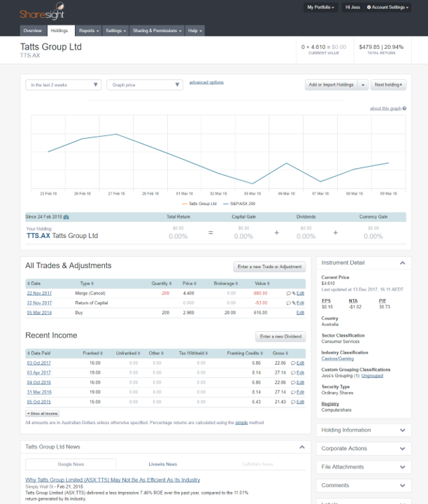Sort income by Franking Credits column
Viewport: 428px width, 504px height.
[245, 353]
